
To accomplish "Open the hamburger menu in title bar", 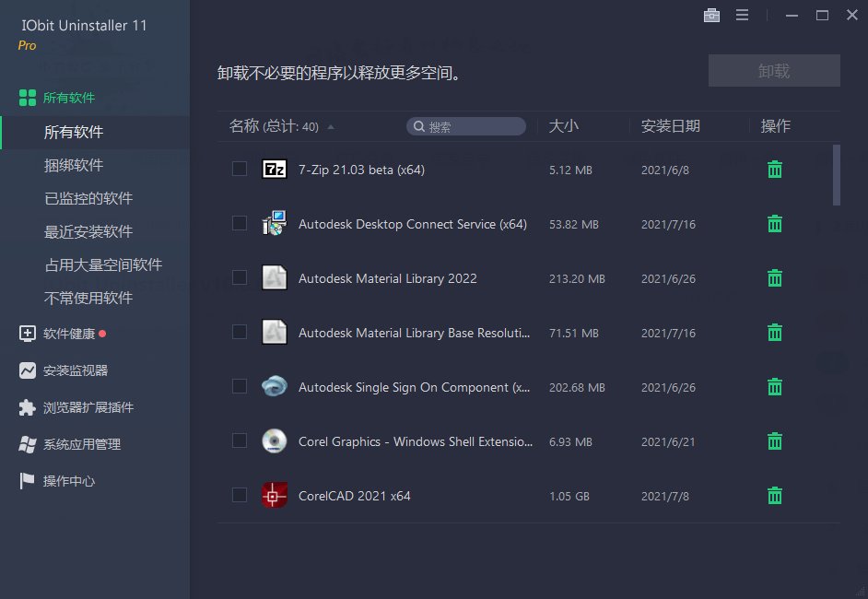I will (742, 15).
